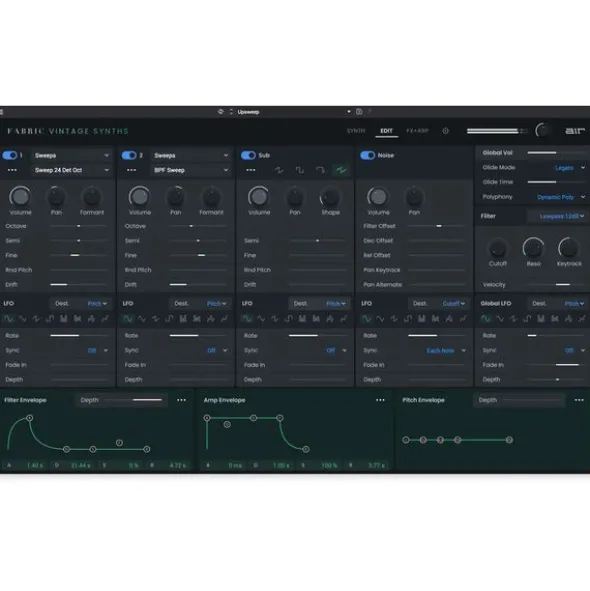
Task: Select the pulse wave icon in Sub oscillator
Action: tap(320, 170)
